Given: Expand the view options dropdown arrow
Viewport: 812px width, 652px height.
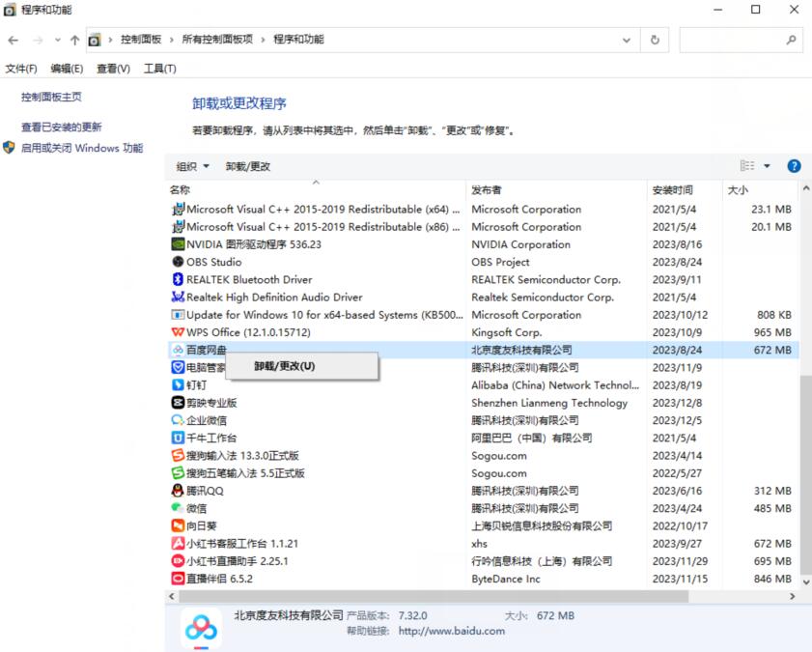Looking at the screenshot, I should (x=767, y=166).
